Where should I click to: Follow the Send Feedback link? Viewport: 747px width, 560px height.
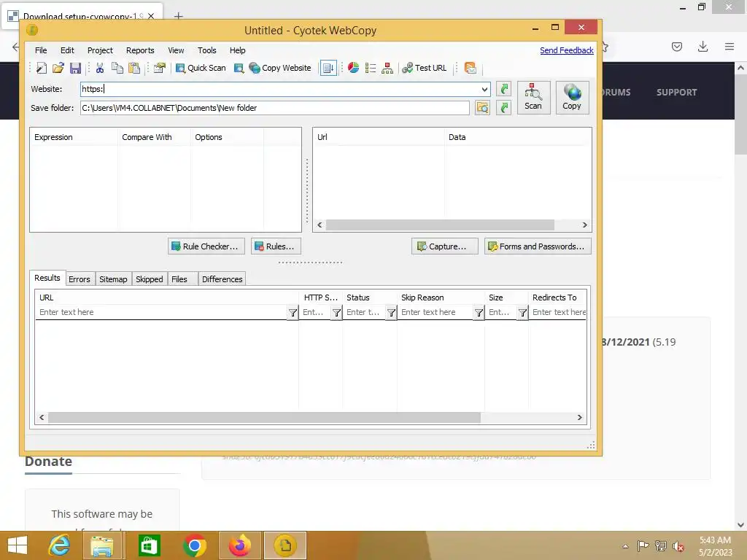pyautogui.click(x=566, y=50)
